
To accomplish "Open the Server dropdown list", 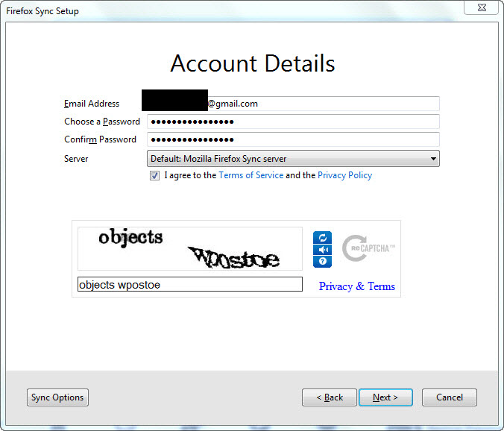I will tap(293, 159).
